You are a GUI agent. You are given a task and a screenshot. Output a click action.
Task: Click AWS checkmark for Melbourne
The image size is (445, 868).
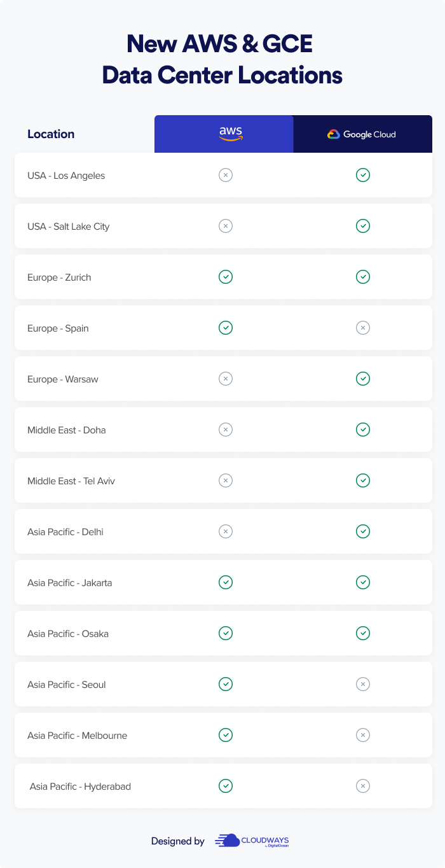point(226,735)
